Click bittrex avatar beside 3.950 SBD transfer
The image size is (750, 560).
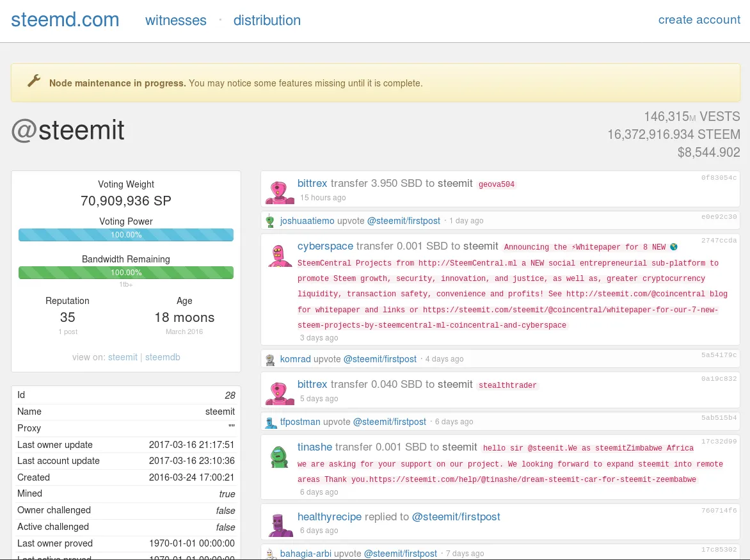click(280, 191)
